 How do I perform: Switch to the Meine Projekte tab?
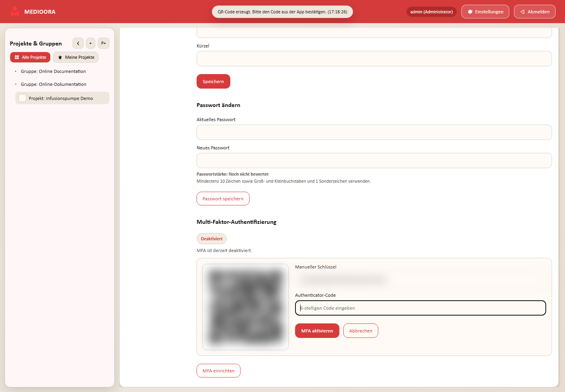click(x=76, y=57)
